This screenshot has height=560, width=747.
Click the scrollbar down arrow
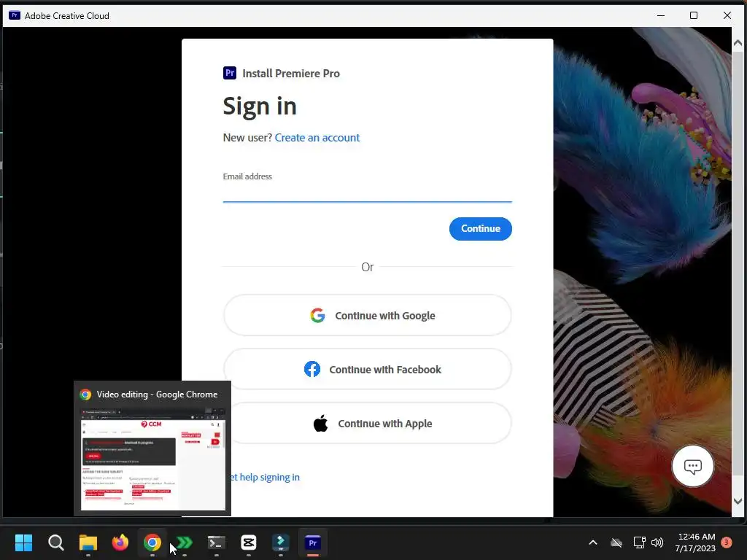click(738, 501)
